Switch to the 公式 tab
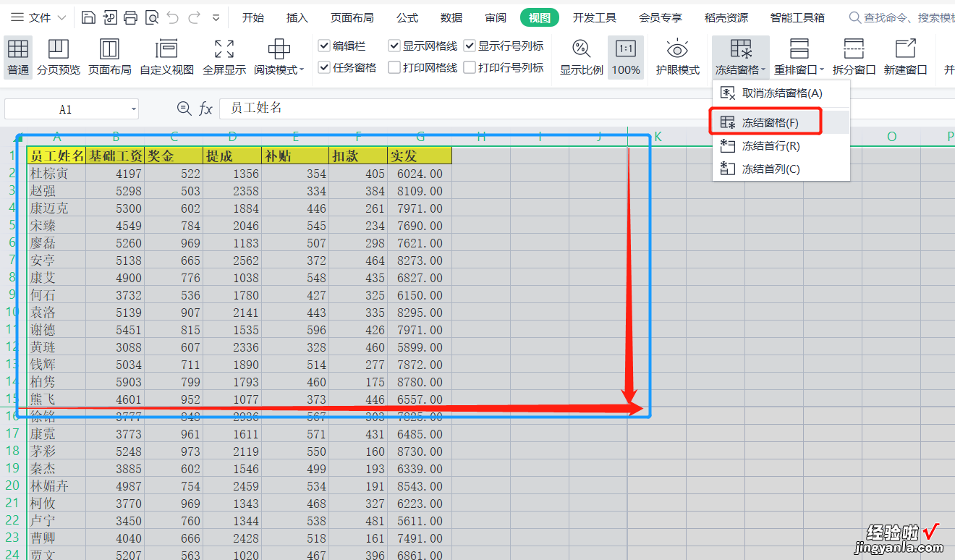 coord(407,17)
